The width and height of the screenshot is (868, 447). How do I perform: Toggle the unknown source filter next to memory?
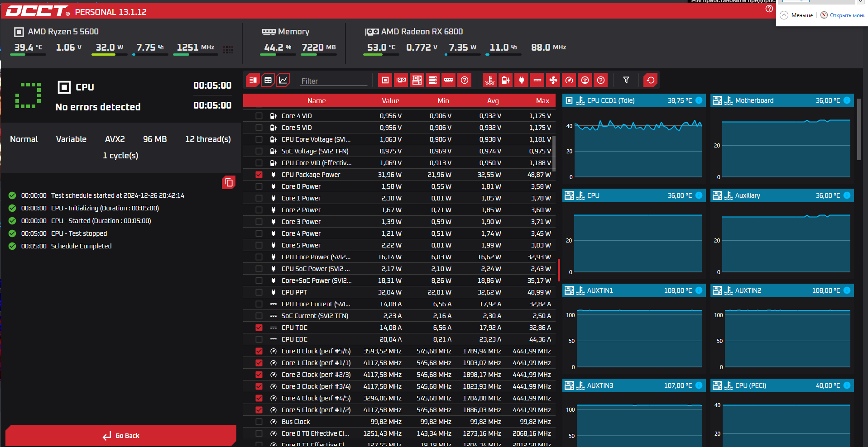465,80
